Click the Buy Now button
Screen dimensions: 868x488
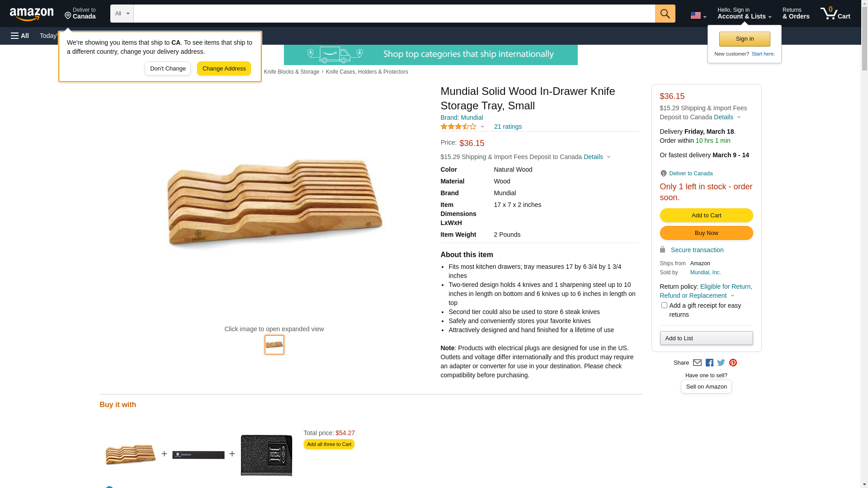point(706,233)
